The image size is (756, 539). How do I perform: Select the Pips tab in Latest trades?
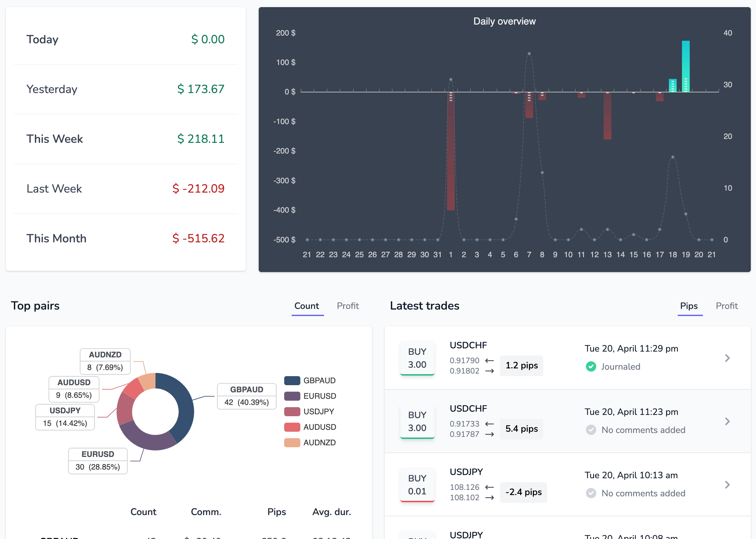click(689, 306)
